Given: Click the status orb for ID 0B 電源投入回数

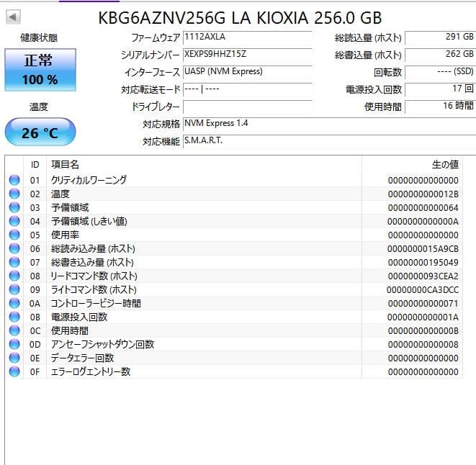Looking at the screenshot, I should click(14, 317).
